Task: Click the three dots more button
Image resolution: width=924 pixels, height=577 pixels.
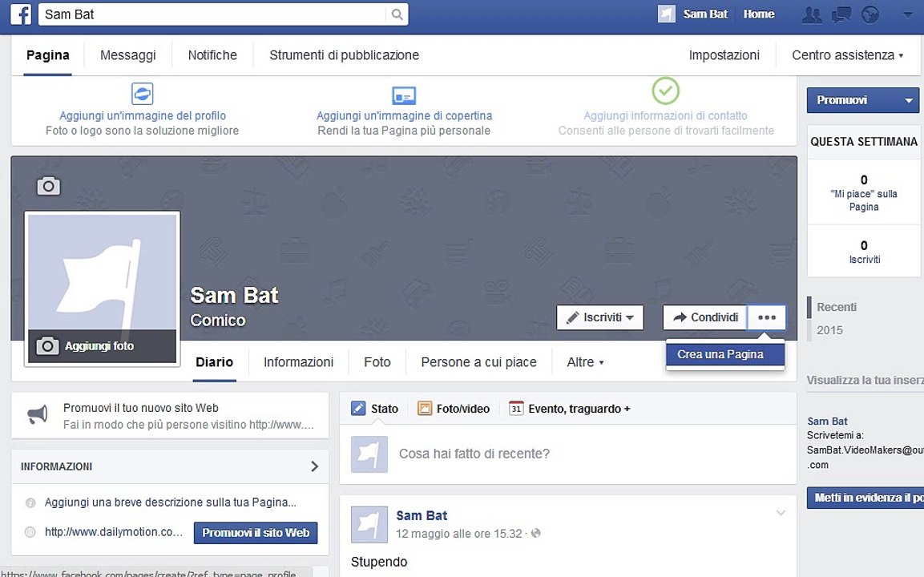Action: 767,317
